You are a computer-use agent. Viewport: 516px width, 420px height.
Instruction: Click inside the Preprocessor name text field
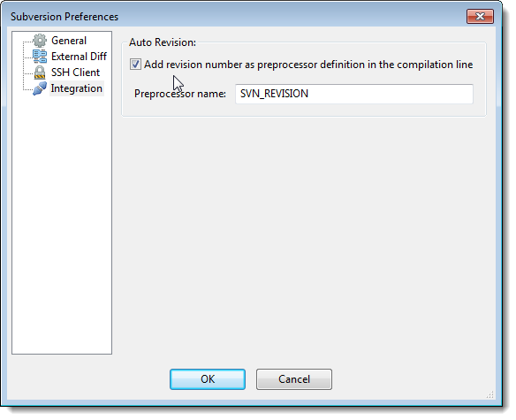(x=354, y=94)
